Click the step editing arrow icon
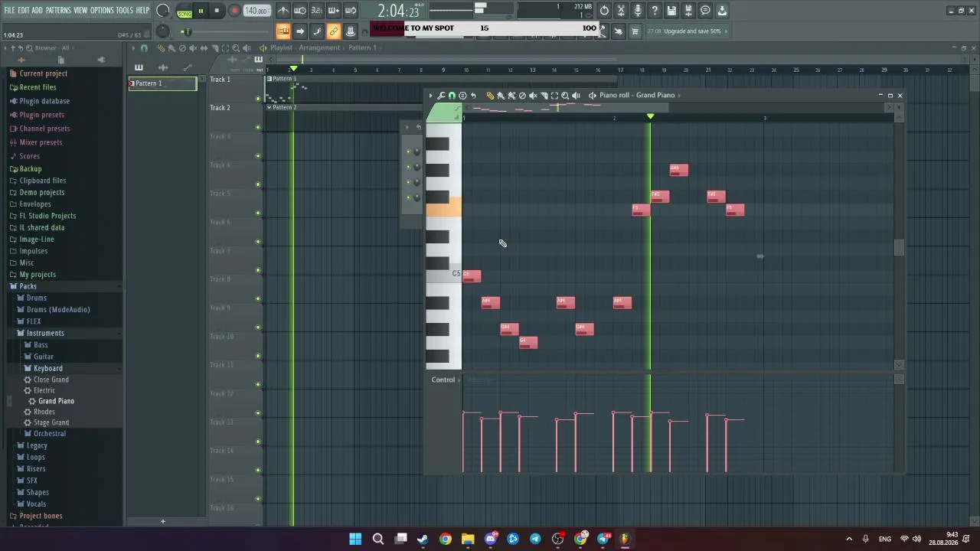The height and width of the screenshot is (551, 980). tap(300, 31)
